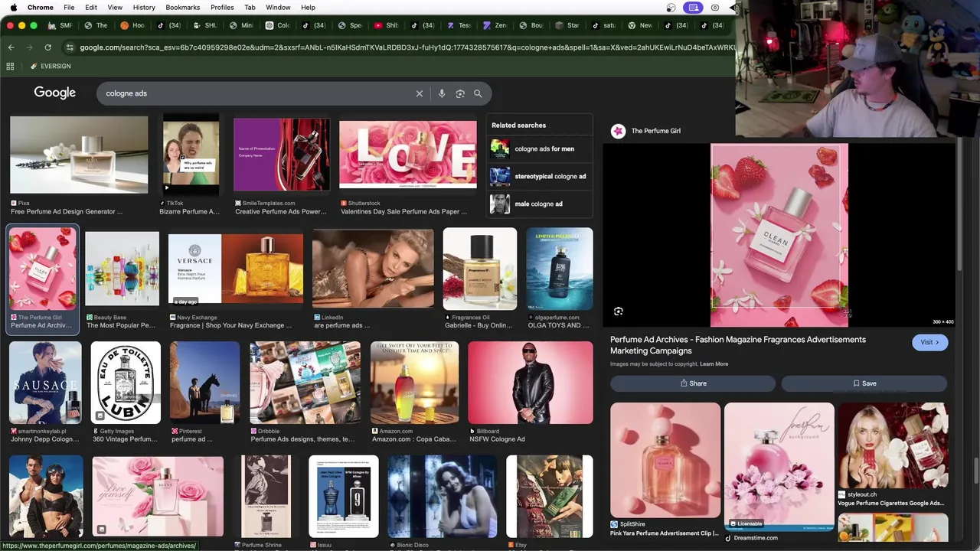Viewport: 980px width, 551px height.
Task: Open the Profiles menu
Action: click(222, 8)
